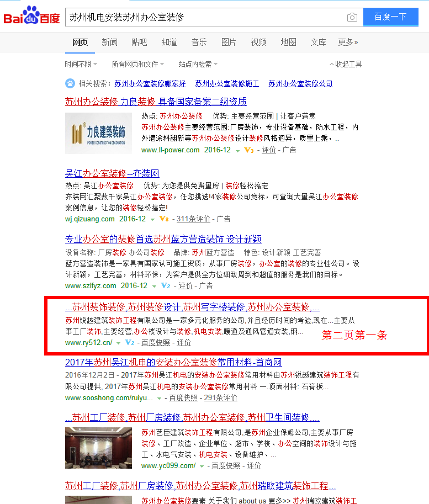This screenshot has height=504, width=429.
Task: Expand arrow next to www.szlfyz.com 2016-12
Action: click(x=155, y=287)
